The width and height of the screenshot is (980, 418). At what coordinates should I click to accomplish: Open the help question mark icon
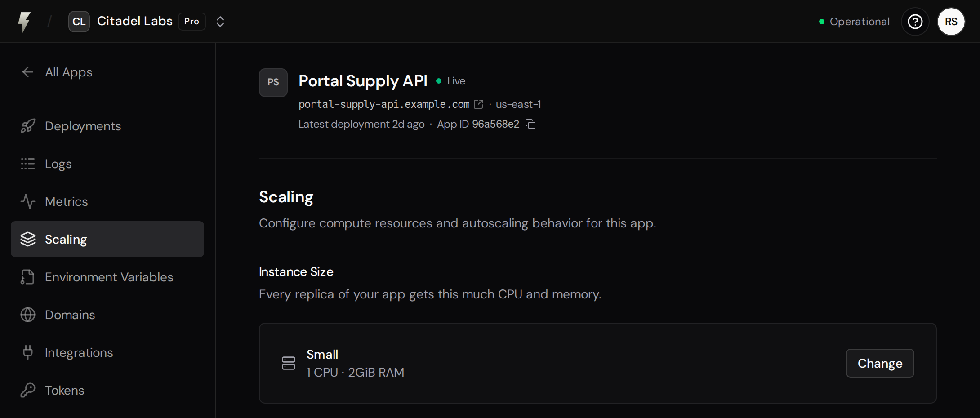(915, 22)
